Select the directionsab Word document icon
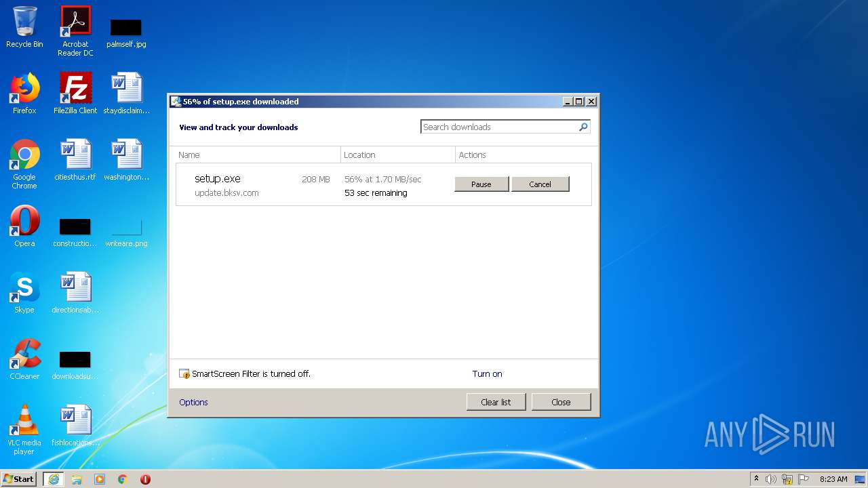 point(75,293)
